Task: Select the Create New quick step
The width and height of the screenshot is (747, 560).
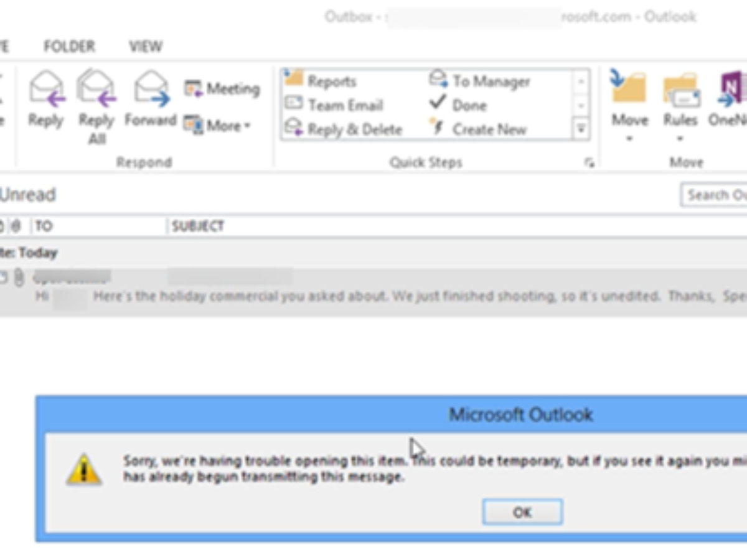Action: [x=478, y=129]
